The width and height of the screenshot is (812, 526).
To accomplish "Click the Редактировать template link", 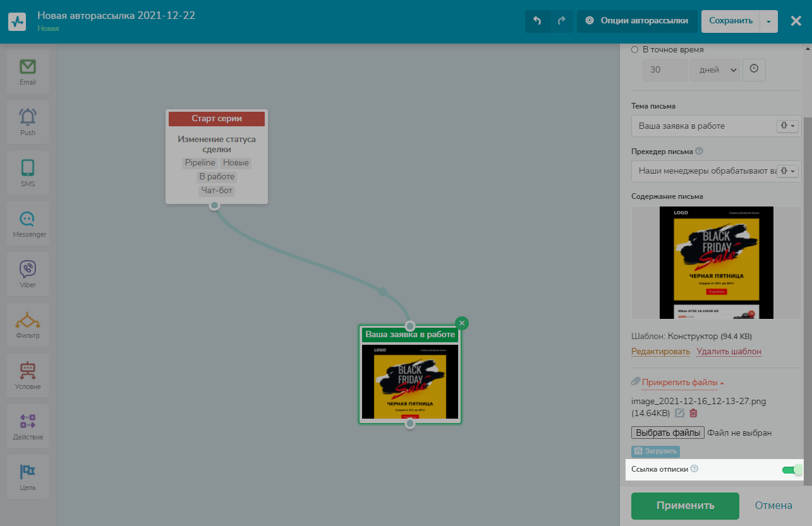I will tap(660, 351).
